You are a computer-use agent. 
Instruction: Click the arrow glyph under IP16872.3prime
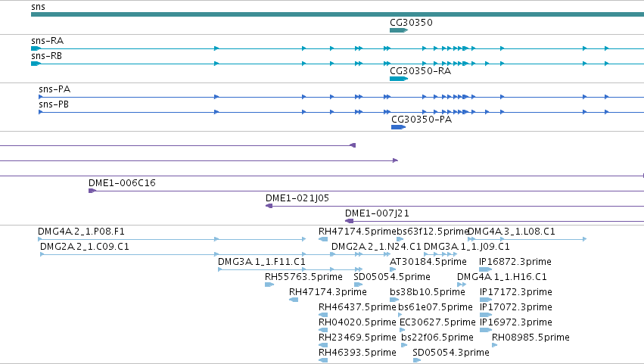[486, 269]
